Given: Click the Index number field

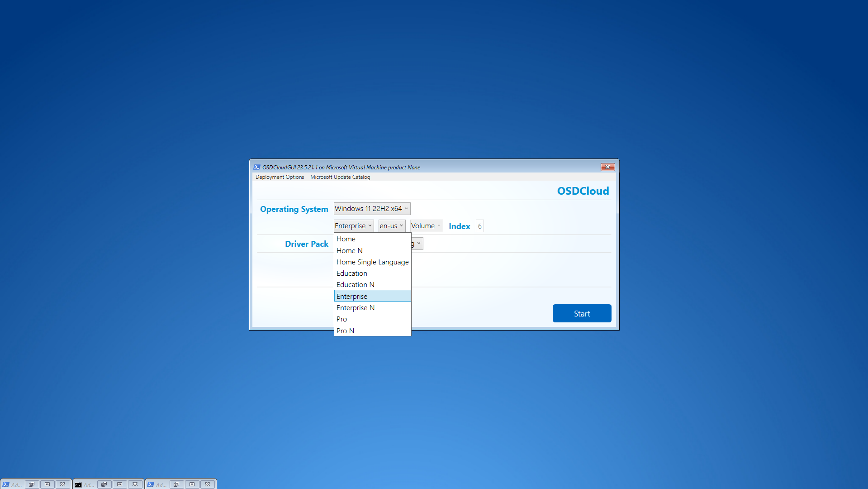Looking at the screenshot, I should tap(479, 226).
